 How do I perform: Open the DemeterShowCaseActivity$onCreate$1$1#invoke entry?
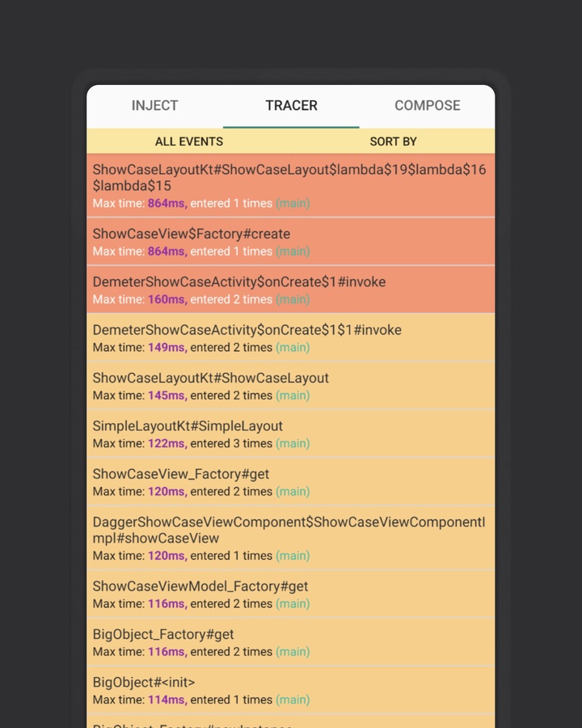291,338
